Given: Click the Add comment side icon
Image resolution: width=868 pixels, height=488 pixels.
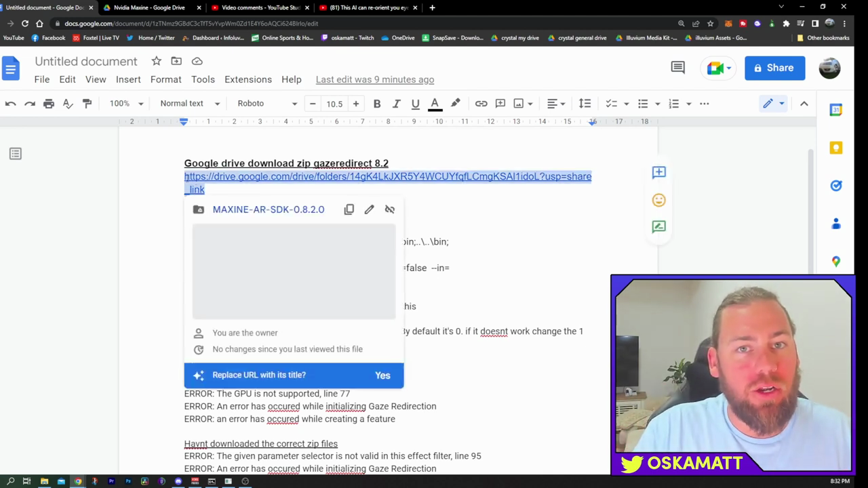Looking at the screenshot, I should pyautogui.click(x=659, y=172).
